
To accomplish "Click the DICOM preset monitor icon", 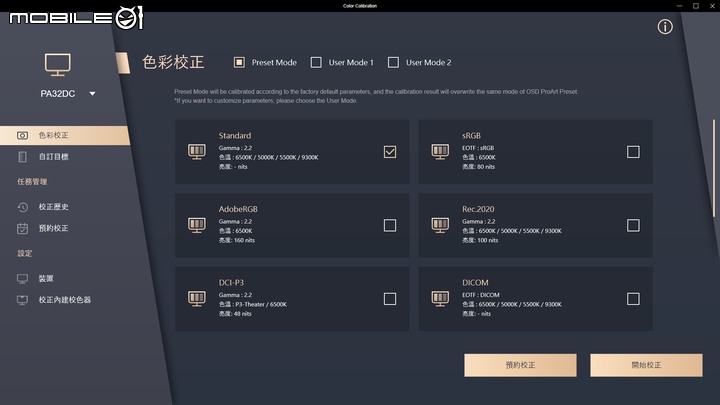I will click(440, 299).
